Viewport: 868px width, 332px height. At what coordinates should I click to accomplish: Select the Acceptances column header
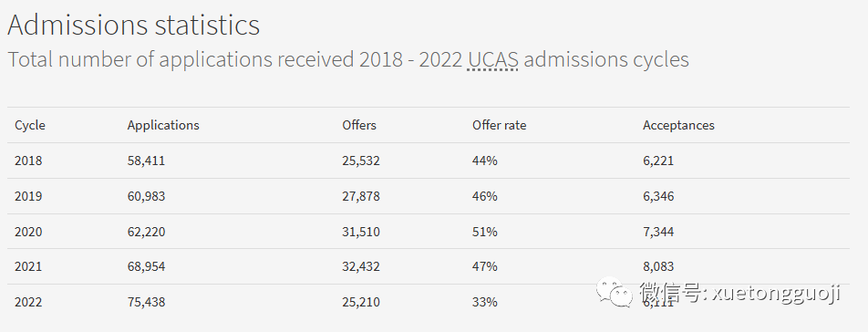(678, 125)
